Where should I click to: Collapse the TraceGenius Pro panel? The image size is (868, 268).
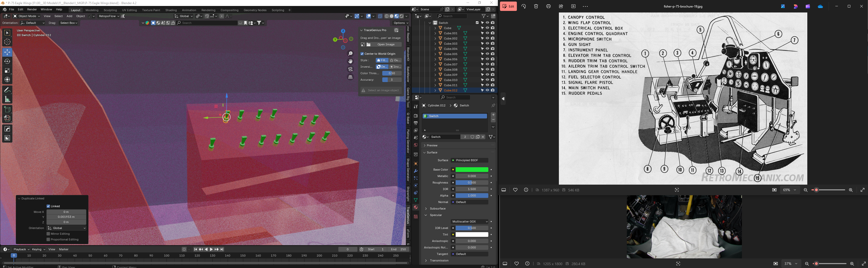(x=362, y=30)
